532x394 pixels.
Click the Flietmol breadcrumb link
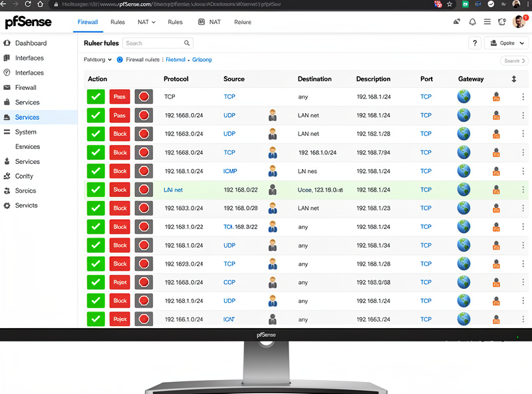tap(176, 60)
